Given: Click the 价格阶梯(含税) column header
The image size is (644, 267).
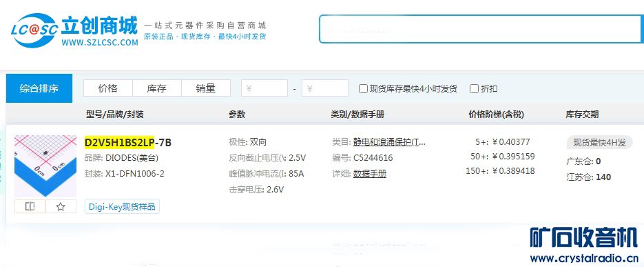Looking at the screenshot, I should [x=496, y=115].
